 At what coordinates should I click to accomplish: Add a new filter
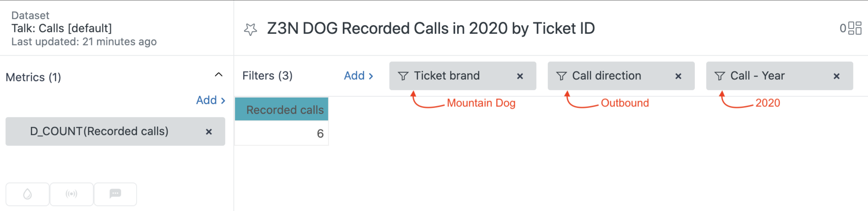coord(358,76)
